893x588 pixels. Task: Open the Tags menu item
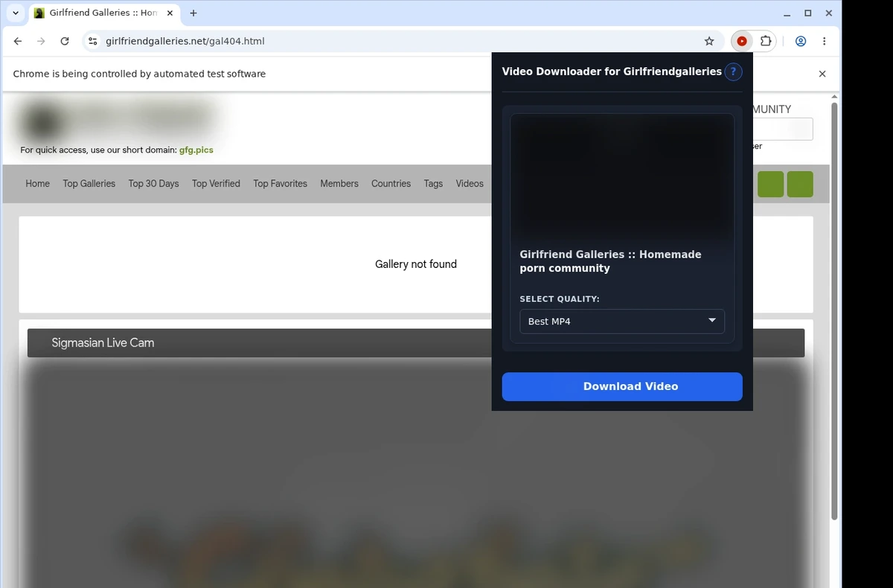click(433, 184)
